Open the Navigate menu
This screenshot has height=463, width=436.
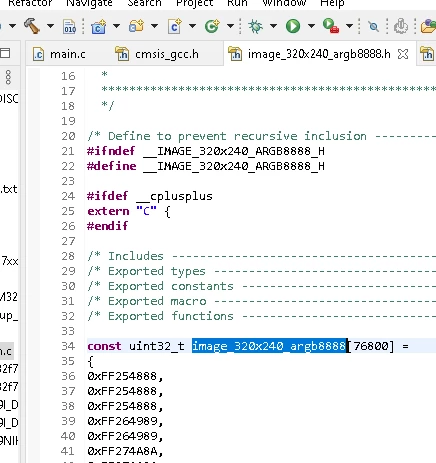click(x=89, y=3)
